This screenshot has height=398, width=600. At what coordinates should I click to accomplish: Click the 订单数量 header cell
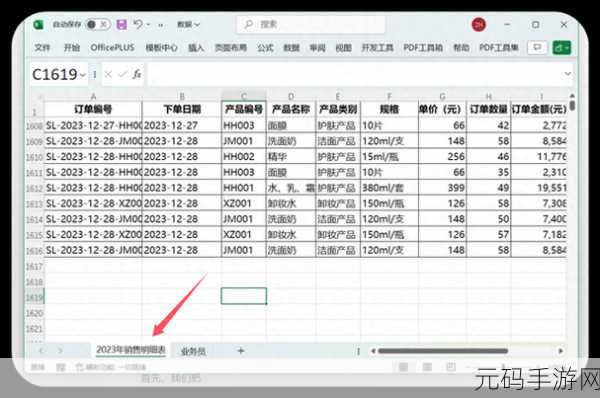pos(489,109)
